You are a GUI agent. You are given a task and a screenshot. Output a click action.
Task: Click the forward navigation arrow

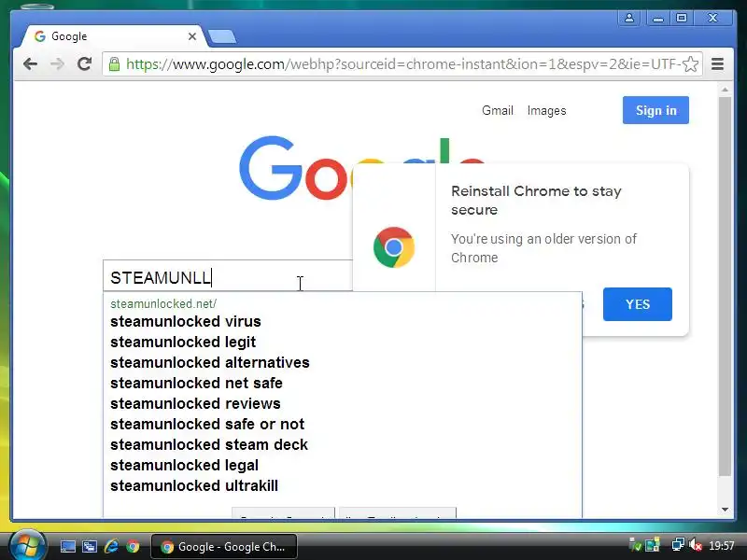tap(57, 63)
